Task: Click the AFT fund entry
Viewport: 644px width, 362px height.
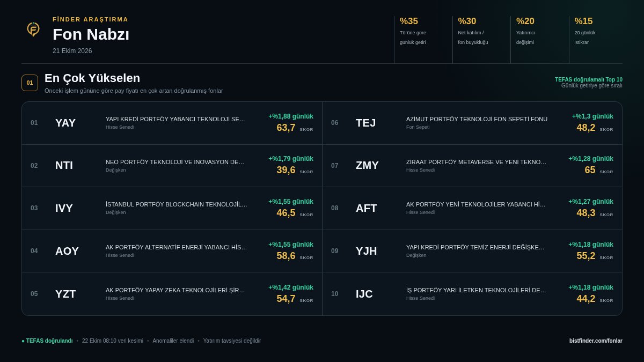Action: pyautogui.click(x=472, y=208)
